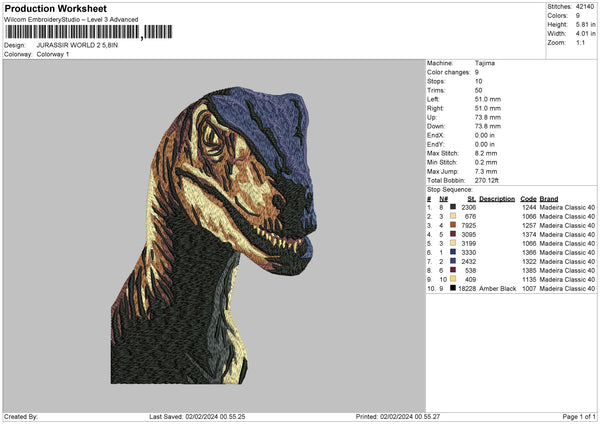
Task: Select the cream swatch in the 676 stitches row
Action: tap(453, 216)
